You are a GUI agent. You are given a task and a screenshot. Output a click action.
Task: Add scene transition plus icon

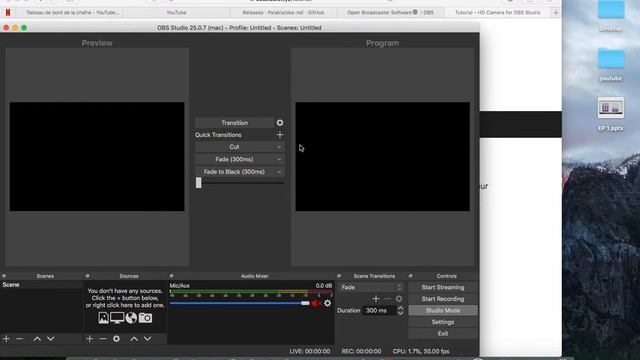click(376, 299)
